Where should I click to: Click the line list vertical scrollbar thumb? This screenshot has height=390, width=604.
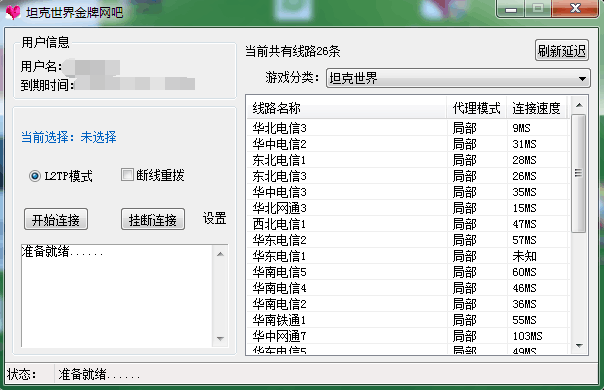[579, 173]
